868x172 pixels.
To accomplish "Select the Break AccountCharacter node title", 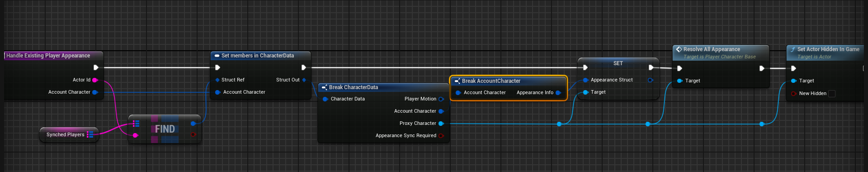I will [x=491, y=81].
